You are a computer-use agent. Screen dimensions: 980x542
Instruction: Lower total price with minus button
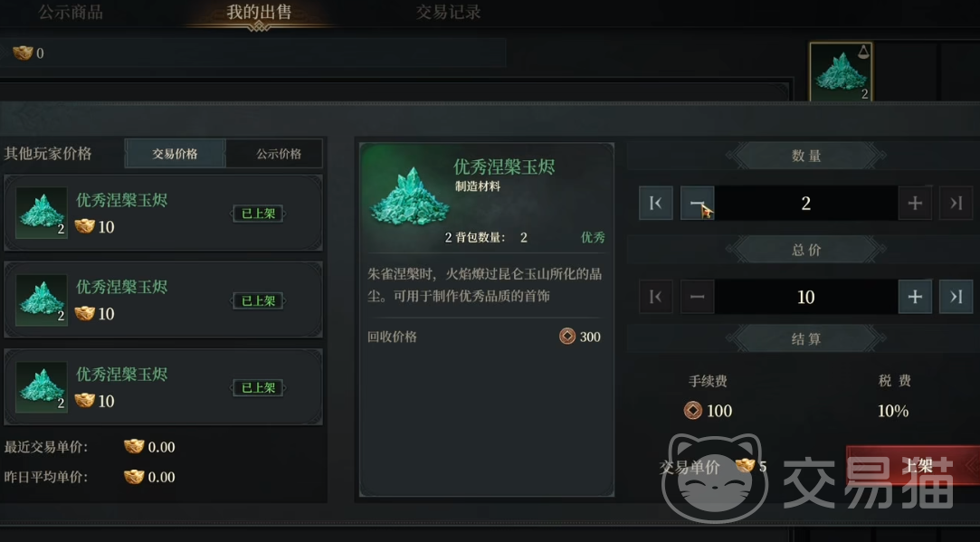[x=697, y=297]
